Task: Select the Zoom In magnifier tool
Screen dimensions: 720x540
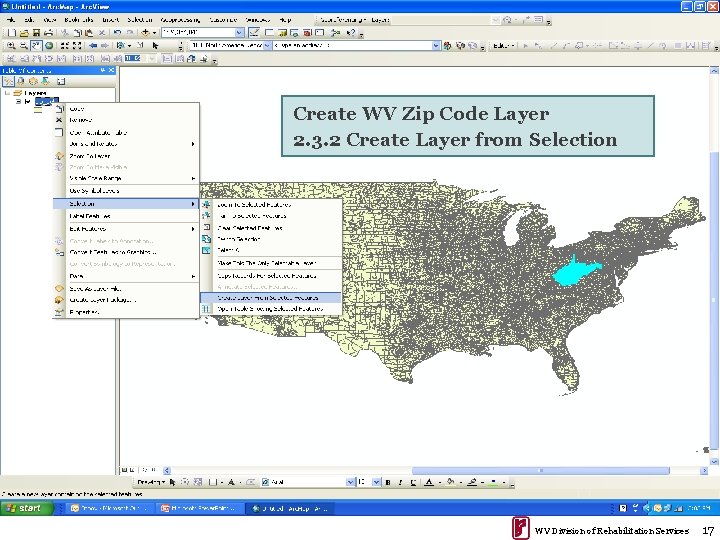Action: 11,45
